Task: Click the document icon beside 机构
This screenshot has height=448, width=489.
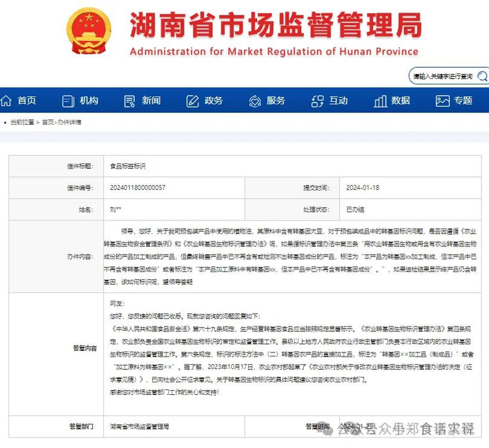Action: 68,101
